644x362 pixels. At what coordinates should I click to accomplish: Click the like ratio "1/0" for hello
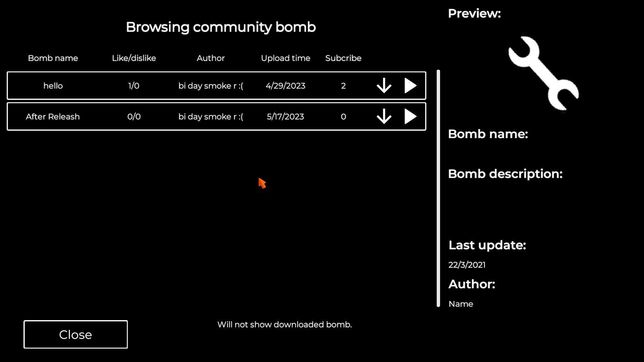click(x=134, y=85)
